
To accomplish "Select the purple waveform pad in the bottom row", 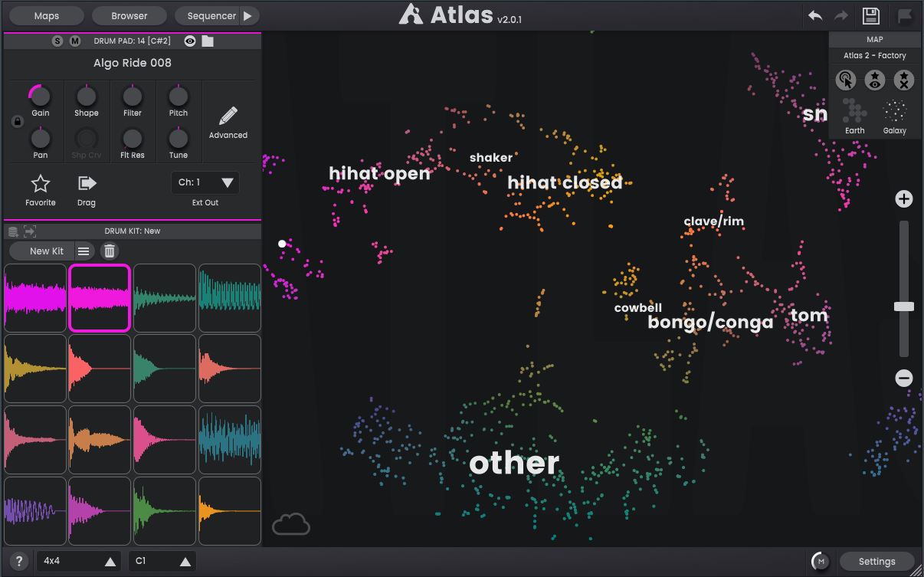I will click(35, 510).
